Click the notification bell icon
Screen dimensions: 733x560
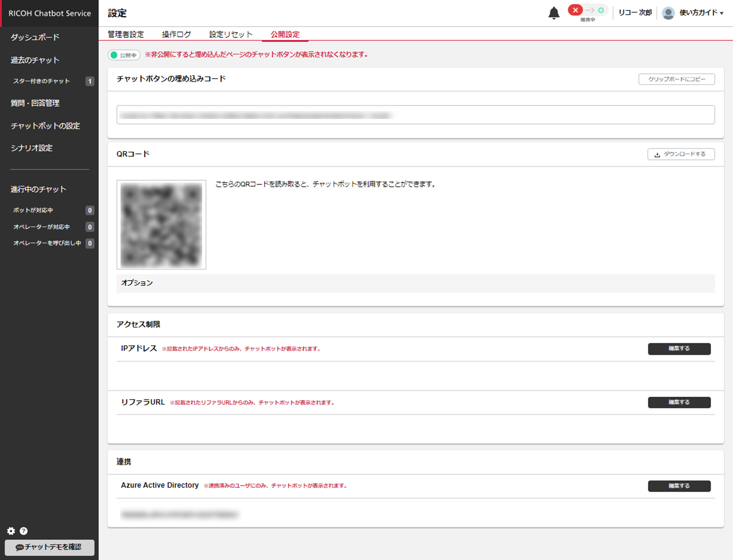(554, 13)
